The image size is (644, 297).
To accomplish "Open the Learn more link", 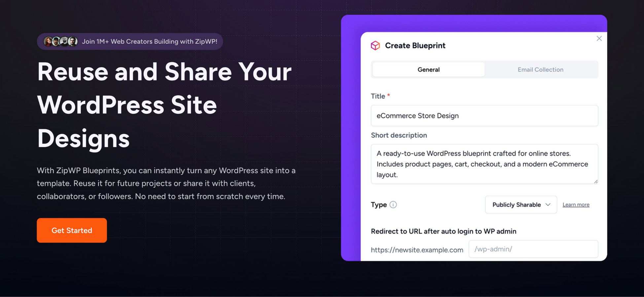I will [x=576, y=205].
